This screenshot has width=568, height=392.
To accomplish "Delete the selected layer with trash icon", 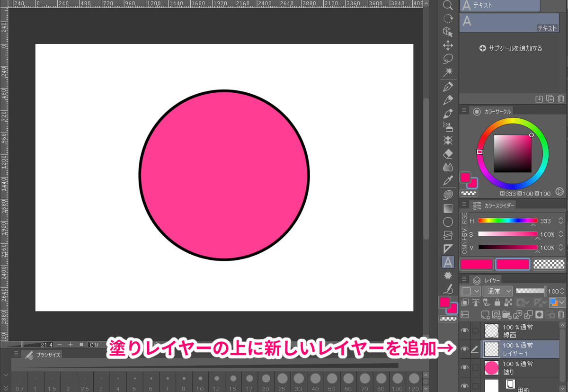I will pos(561,315).
